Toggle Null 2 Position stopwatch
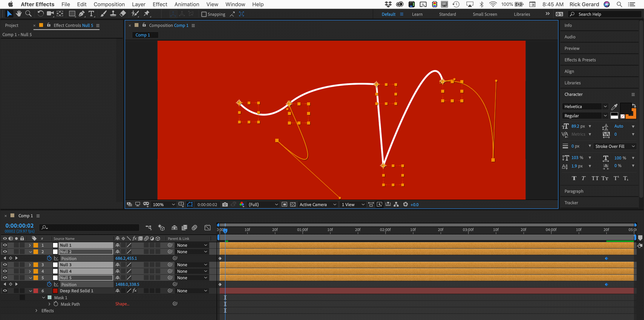 49,258
